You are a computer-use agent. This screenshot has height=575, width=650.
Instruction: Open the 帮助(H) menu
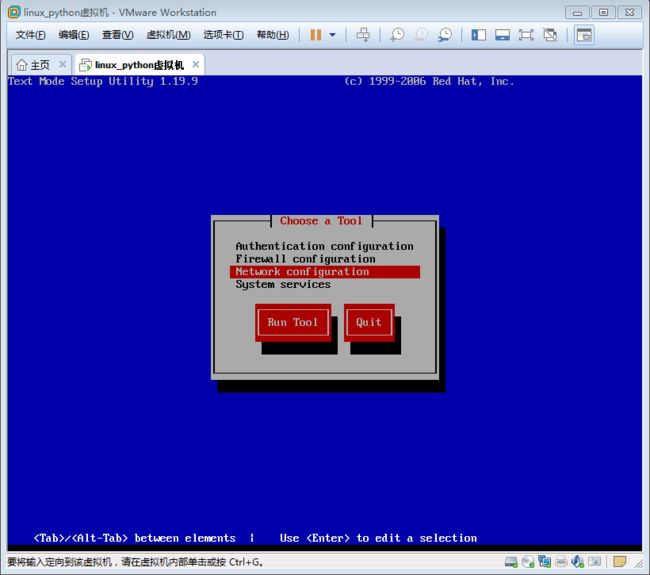point(272,35)
